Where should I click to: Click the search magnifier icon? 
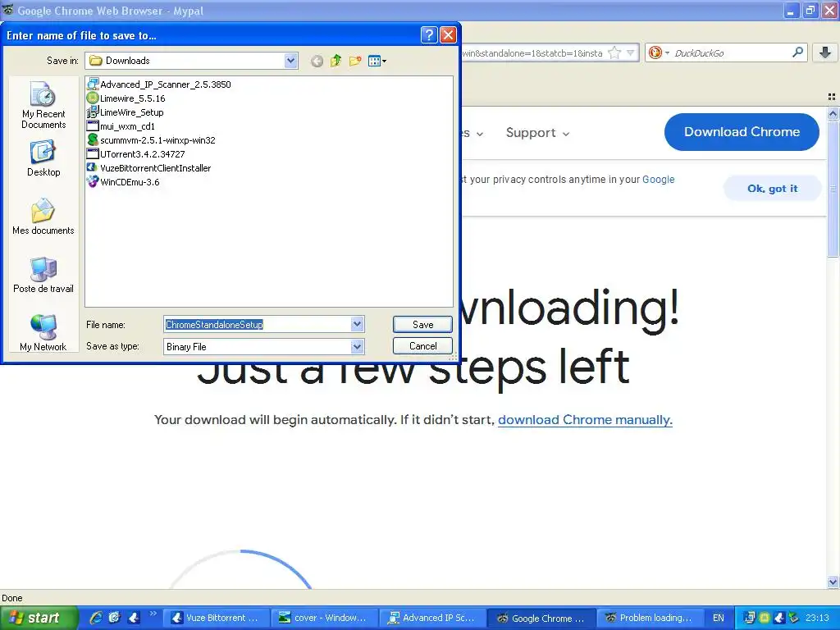point(797,52)
